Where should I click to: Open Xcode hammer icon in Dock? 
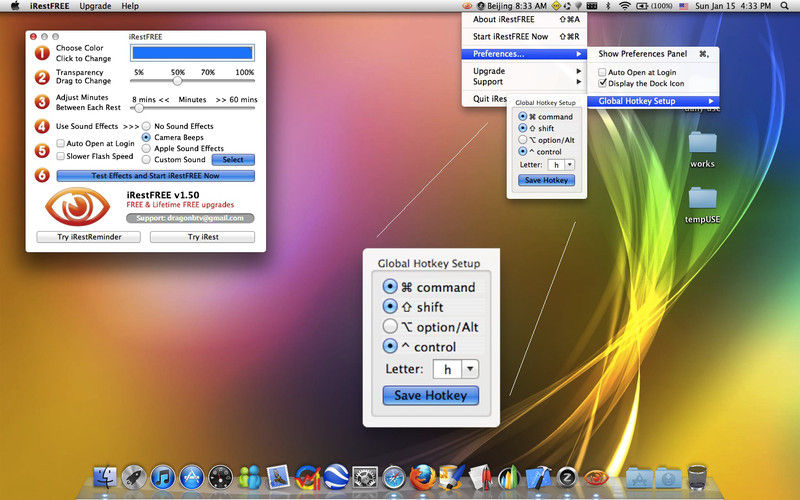(x=538, y=478)
